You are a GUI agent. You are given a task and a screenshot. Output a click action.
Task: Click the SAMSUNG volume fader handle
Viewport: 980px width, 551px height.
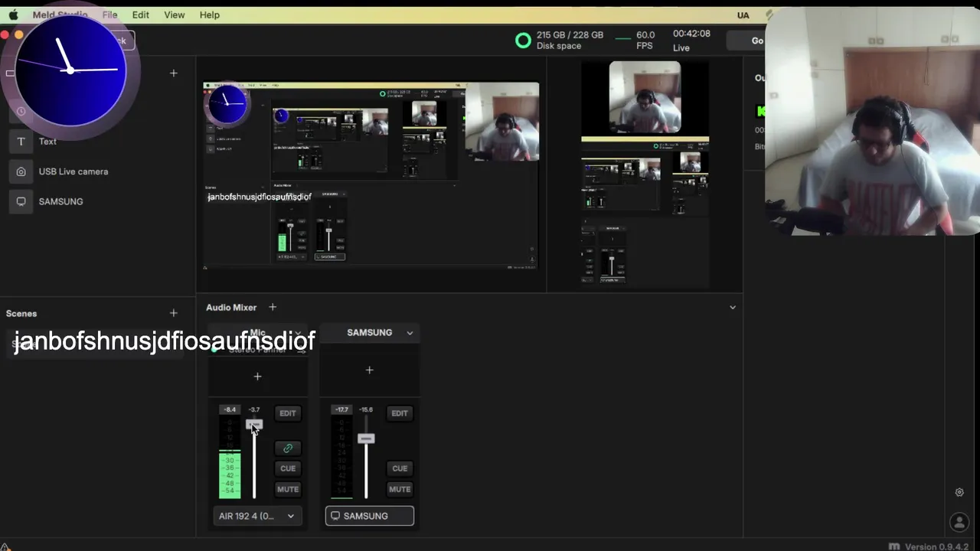pos(366,439)
